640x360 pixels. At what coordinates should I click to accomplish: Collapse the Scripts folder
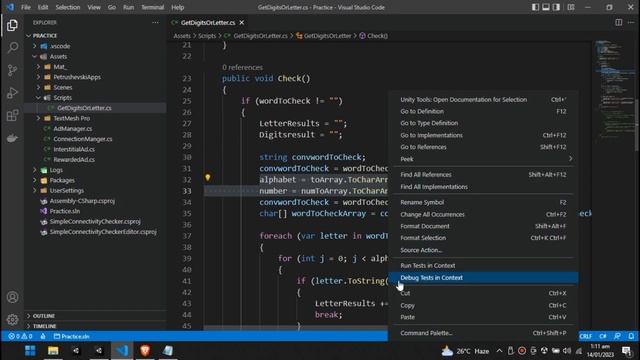(x=39, y=98)
